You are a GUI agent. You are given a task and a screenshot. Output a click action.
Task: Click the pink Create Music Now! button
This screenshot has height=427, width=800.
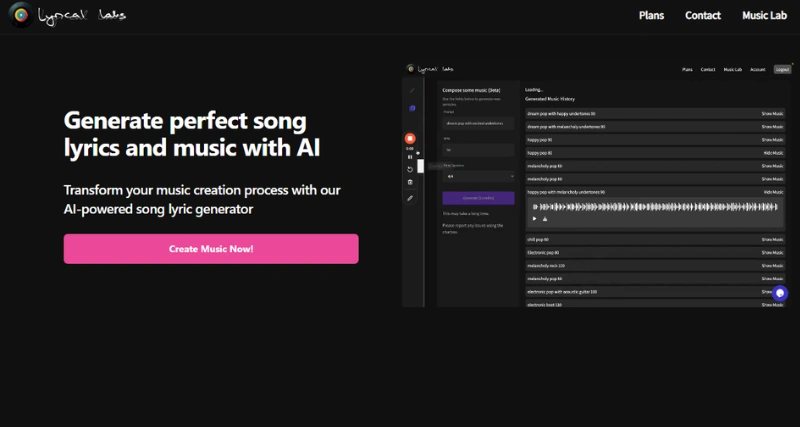pyautogui.click(x=211, y=249)
